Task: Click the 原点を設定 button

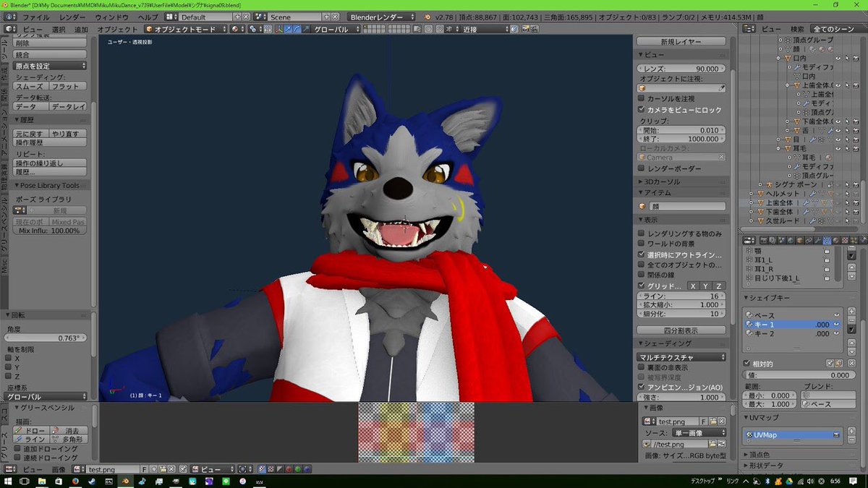Action: tap(50, 66)
